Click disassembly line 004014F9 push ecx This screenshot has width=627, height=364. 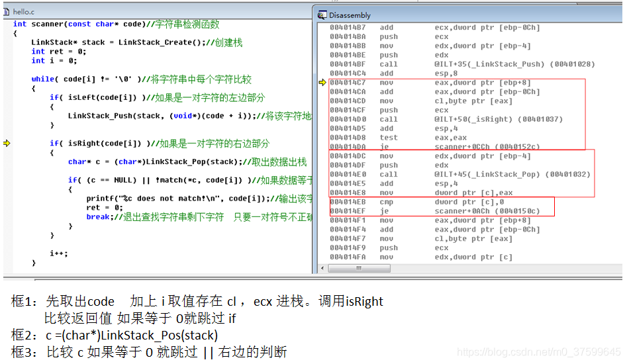pos(389,248)
